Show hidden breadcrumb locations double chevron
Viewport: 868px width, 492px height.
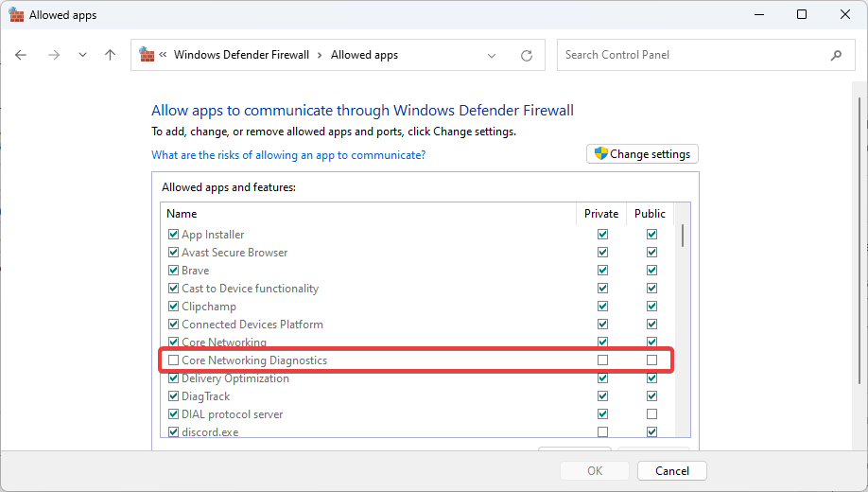coord(163,54)
